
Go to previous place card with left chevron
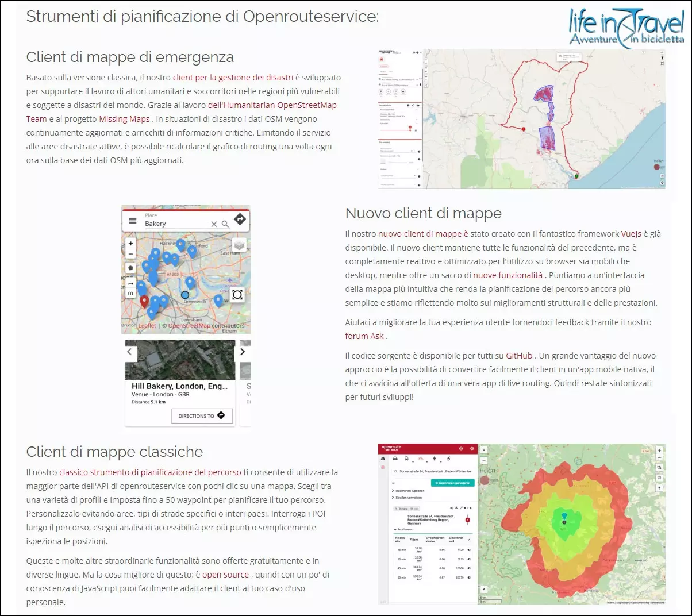[129, 351]
